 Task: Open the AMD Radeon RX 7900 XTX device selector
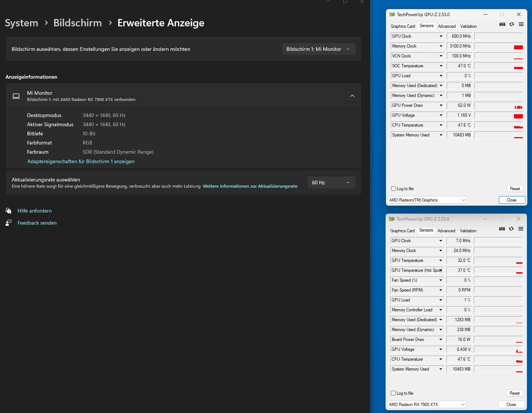point(427,405)
